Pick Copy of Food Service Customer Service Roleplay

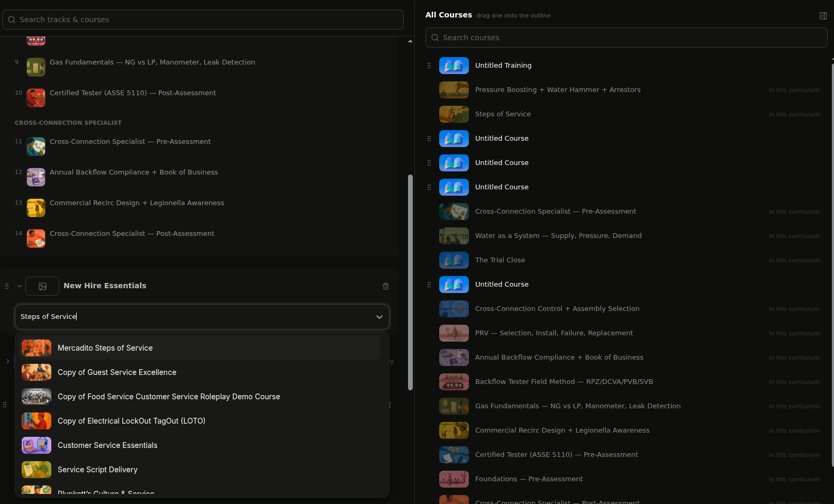pyautogui.click(x=200, y=397)
